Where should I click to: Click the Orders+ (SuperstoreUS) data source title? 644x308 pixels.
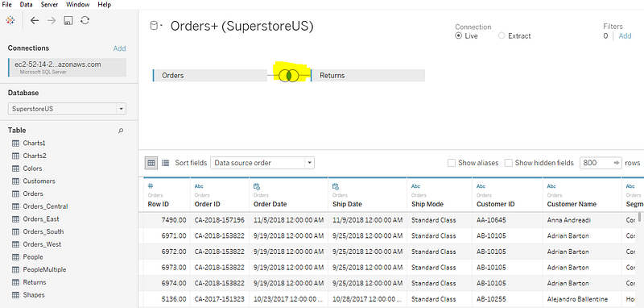(242, 27)
